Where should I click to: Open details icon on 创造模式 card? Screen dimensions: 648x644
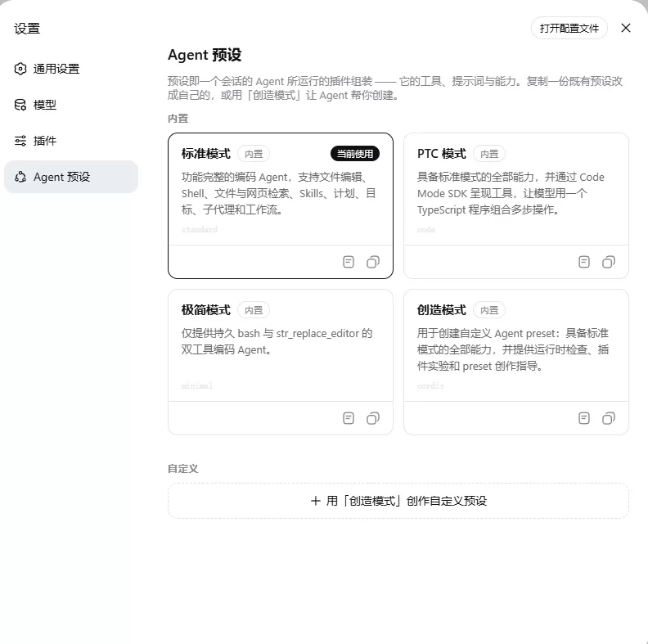tap(584, 418)
